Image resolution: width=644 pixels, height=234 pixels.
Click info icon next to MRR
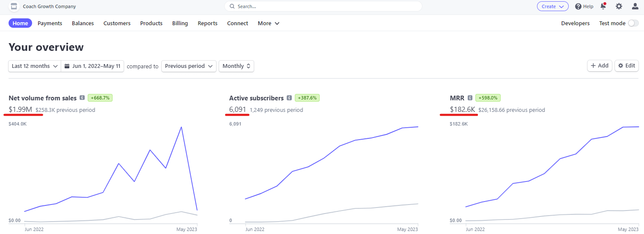[x=470, y=98]
